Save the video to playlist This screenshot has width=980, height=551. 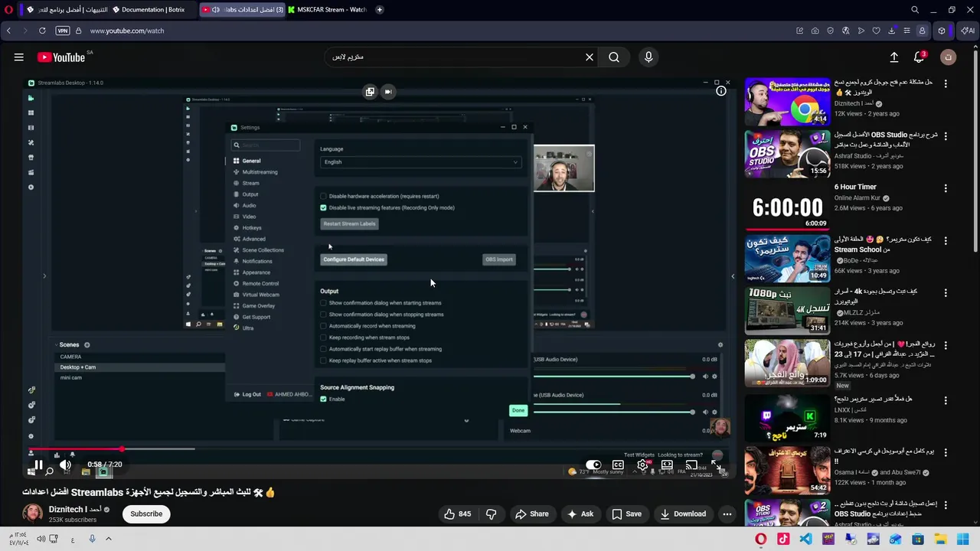click(626, 514)
